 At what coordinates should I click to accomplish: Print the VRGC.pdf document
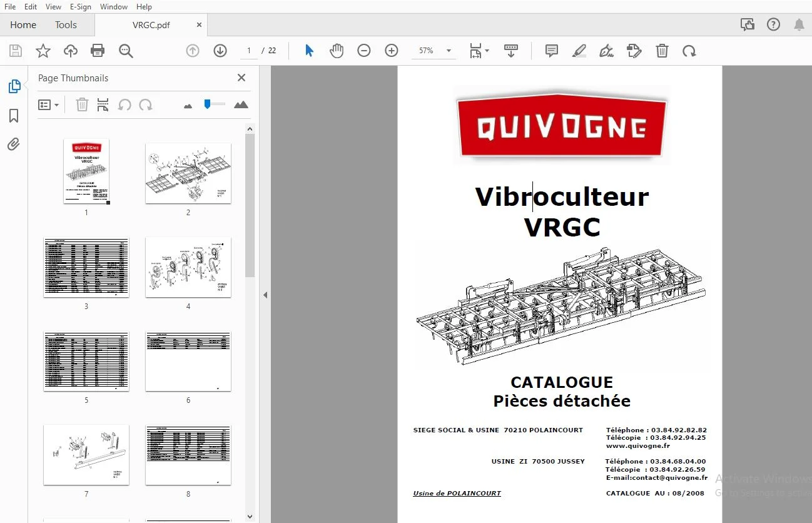pyautogui.click(x=98, y=51)
